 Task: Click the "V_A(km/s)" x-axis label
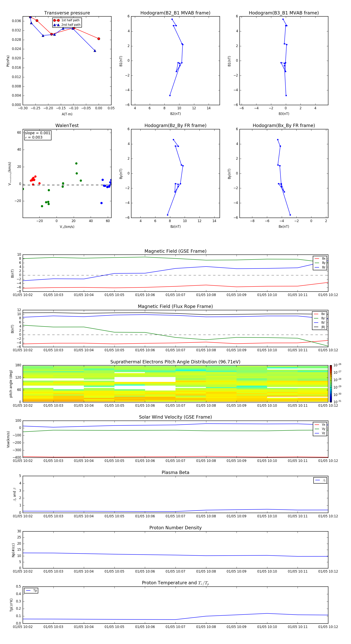coord(67,227)
